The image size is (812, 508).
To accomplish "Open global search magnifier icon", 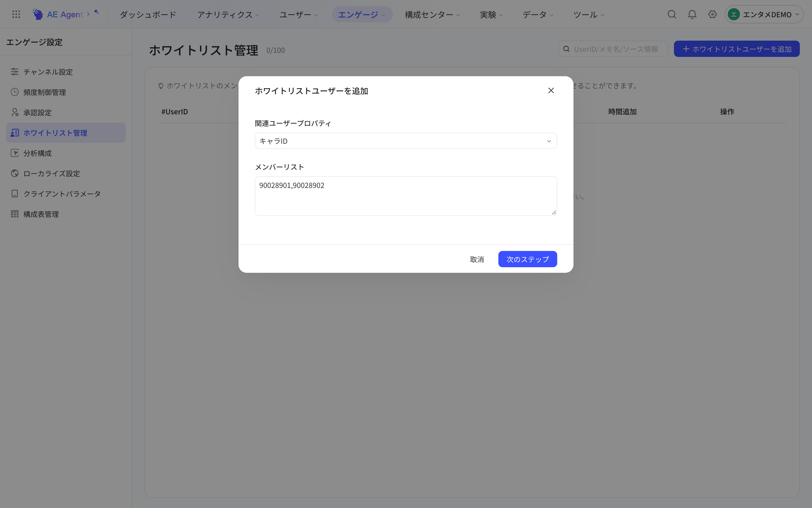I will (672, 14).
